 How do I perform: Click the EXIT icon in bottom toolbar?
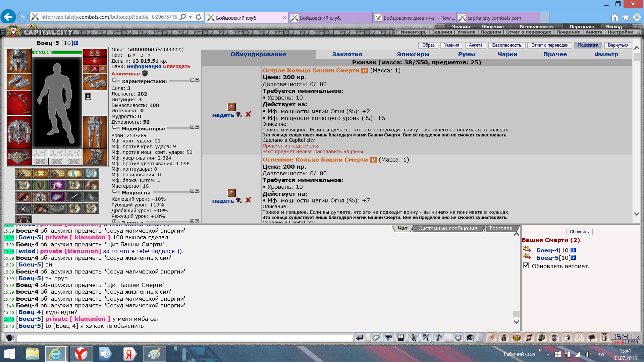(x=605, y=337)
